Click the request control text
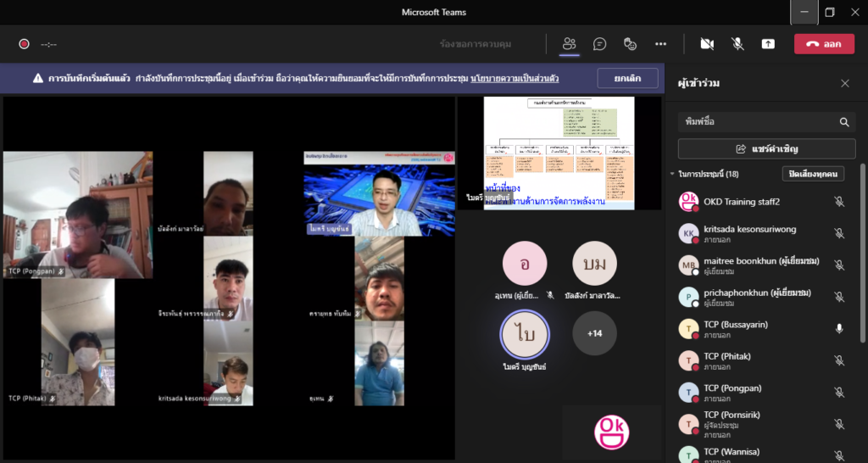Screen dimensions: 868x463 click(476, 44)
